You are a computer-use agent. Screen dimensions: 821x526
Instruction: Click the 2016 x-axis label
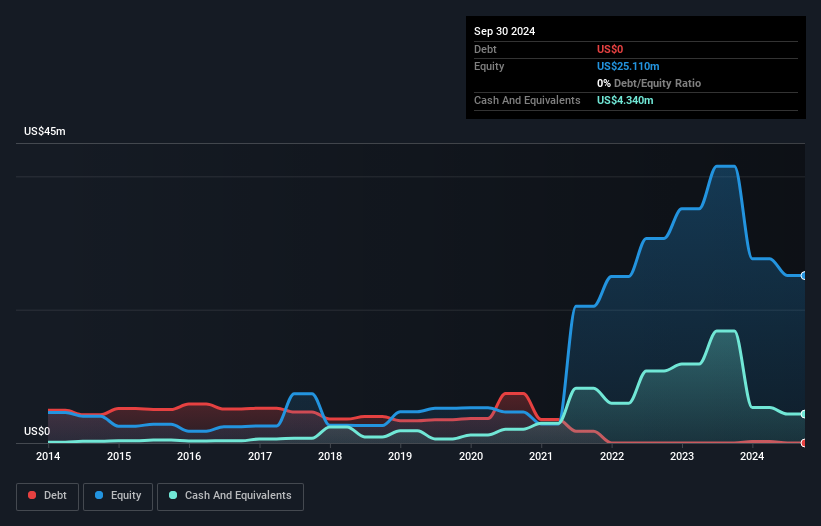click(x=189, y=456)
